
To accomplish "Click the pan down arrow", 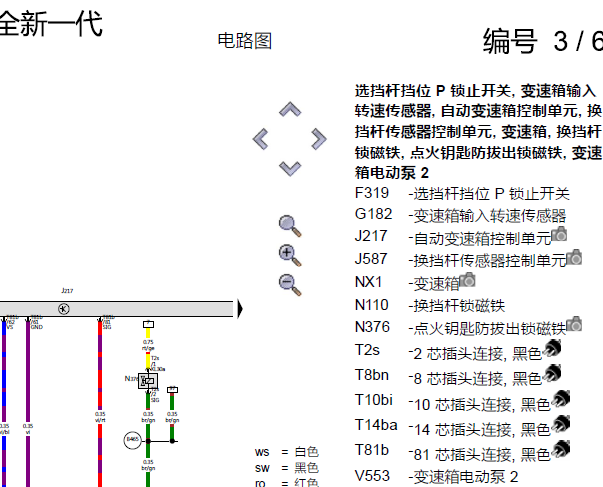I will (290, 168).
